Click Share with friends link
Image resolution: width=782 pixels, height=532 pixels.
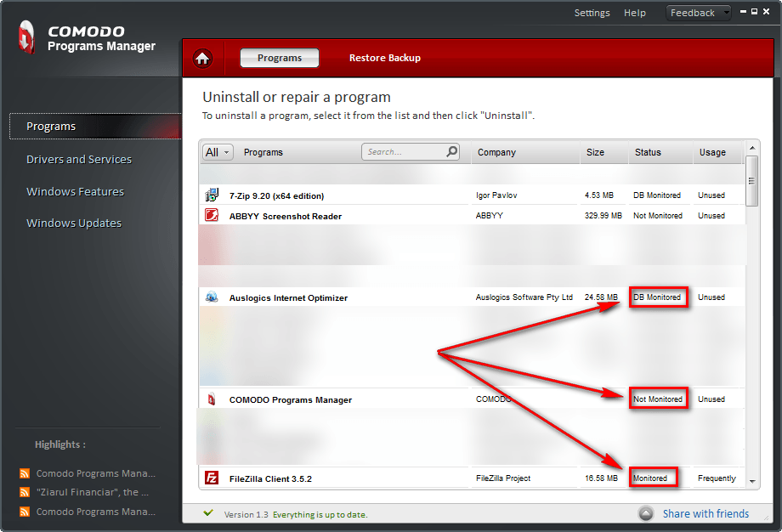point(705,513)
